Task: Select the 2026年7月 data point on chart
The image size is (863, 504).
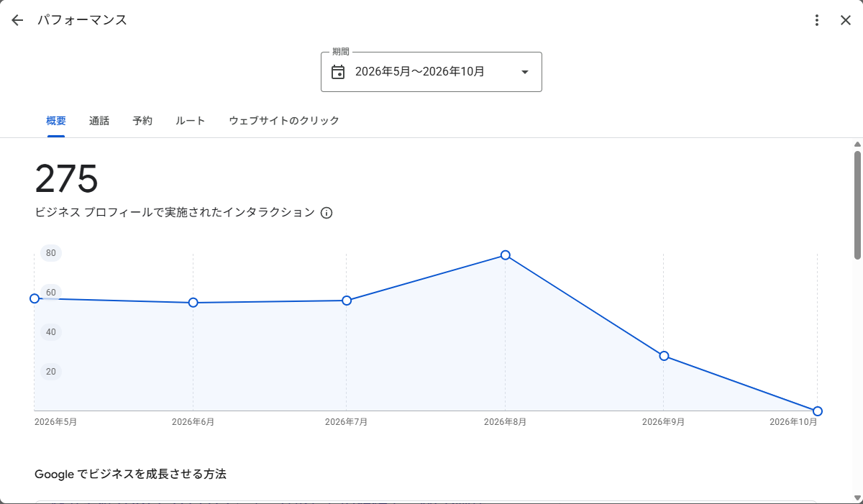Action: click(347, 301)
